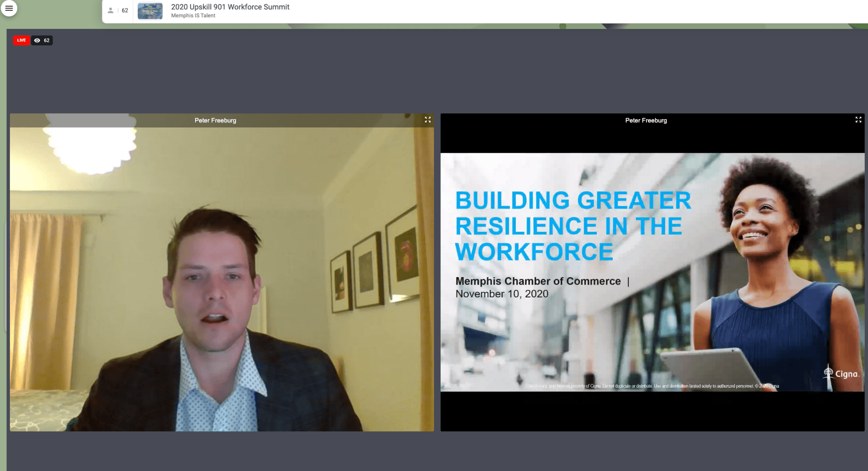Click the Memphis Chamber of Commerce slide text

tap(538, 281)
